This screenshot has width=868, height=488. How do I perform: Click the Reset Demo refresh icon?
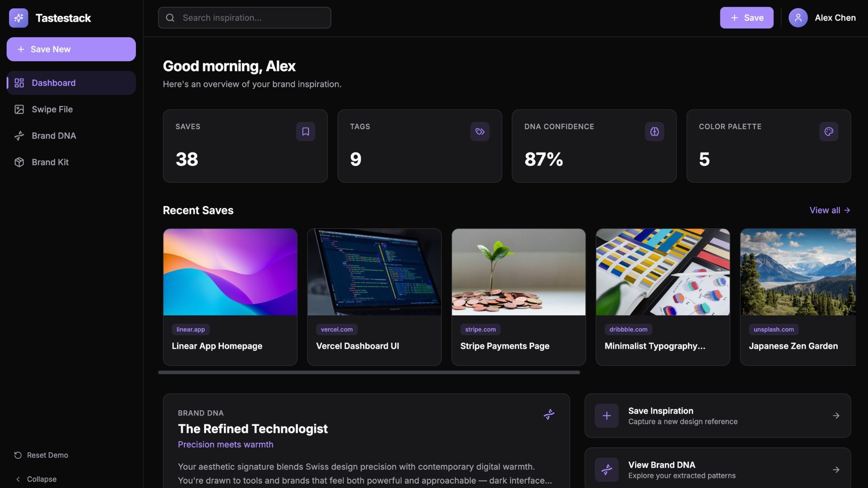18,455
